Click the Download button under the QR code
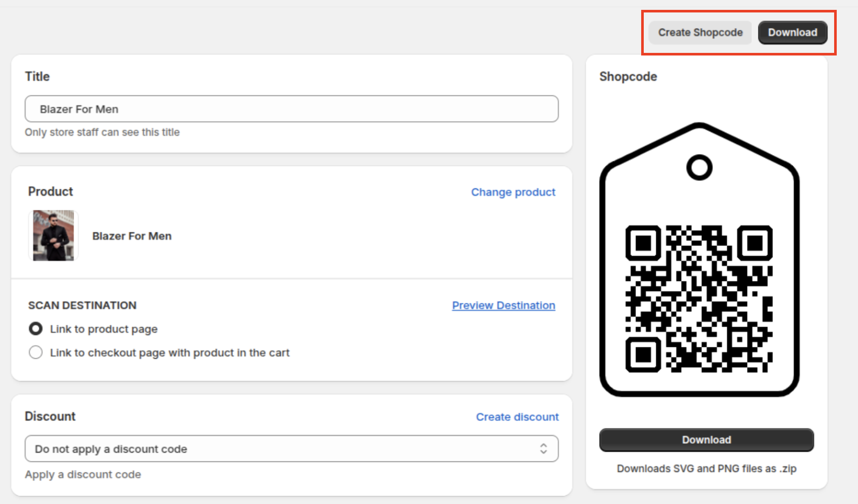The image size is (858, 504). (x=706, y=440)
